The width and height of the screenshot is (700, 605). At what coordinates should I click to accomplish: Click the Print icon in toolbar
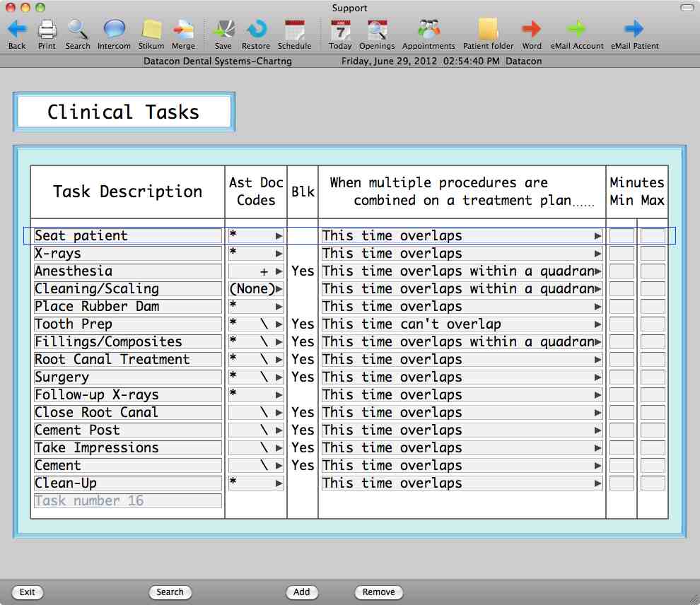(47, 30)
